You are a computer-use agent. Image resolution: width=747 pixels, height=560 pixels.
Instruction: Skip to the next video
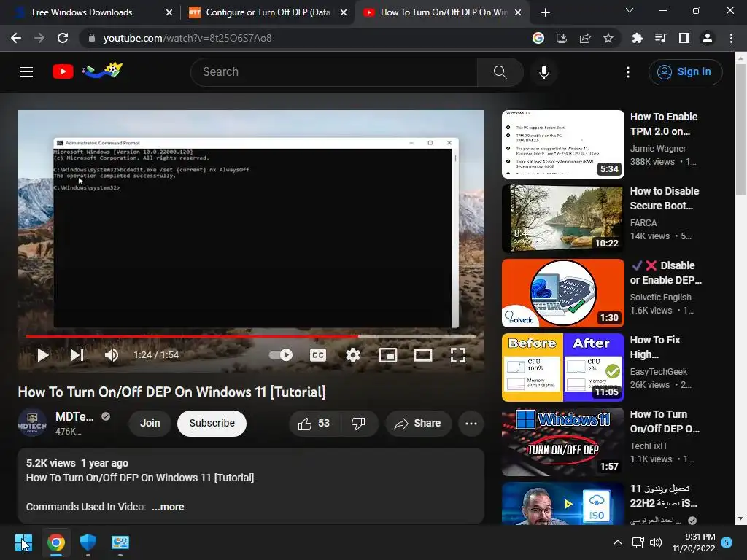[x=77, y=355]
